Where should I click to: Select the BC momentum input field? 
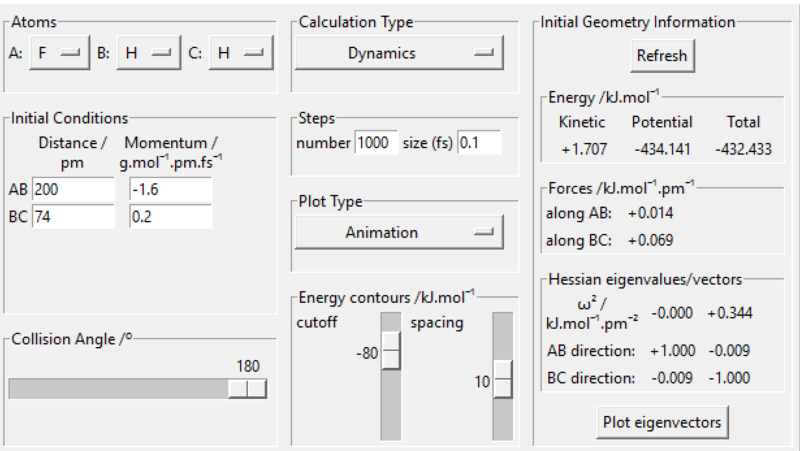pos(170,217)
